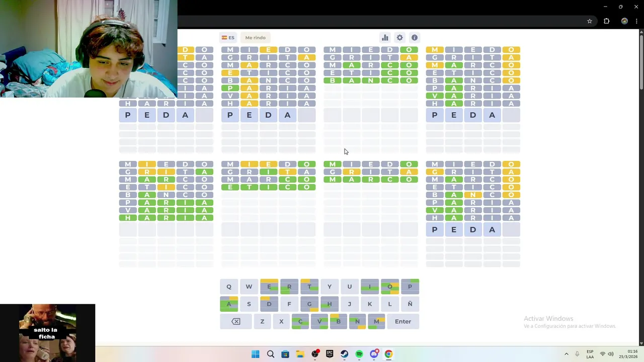This screenshot has width=644, height=362.
Task: Open the Chrome three-dot menu
Action: click(636, 21)
